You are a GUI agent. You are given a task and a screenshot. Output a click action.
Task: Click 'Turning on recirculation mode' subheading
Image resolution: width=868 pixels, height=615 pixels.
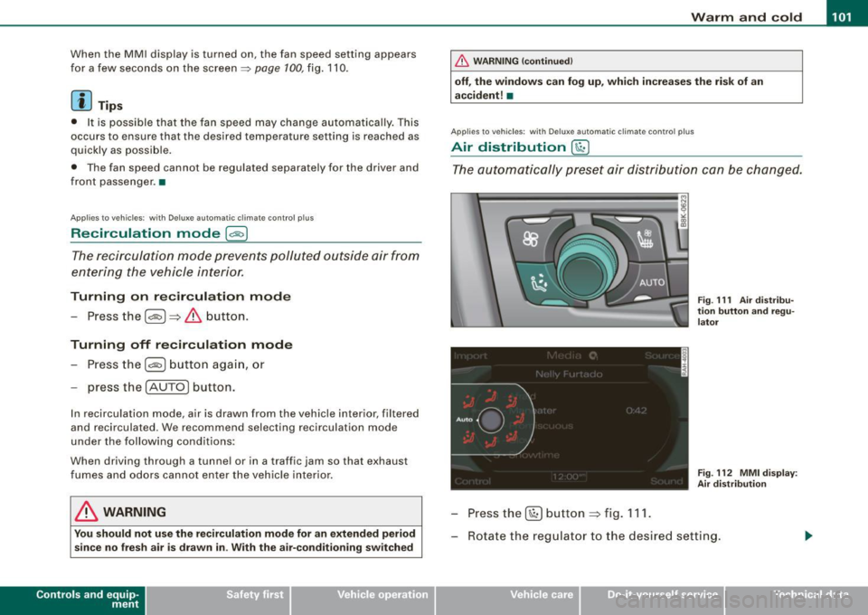click(x=181, y=296)
